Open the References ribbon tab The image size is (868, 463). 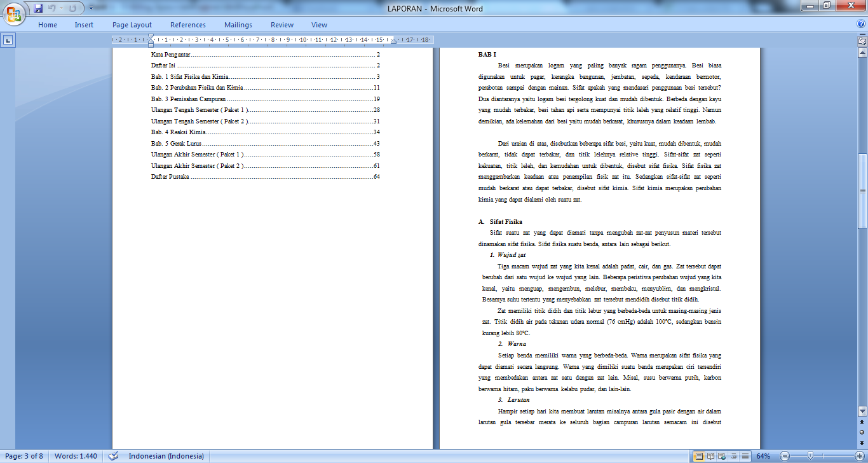click(x=188, y=25)
